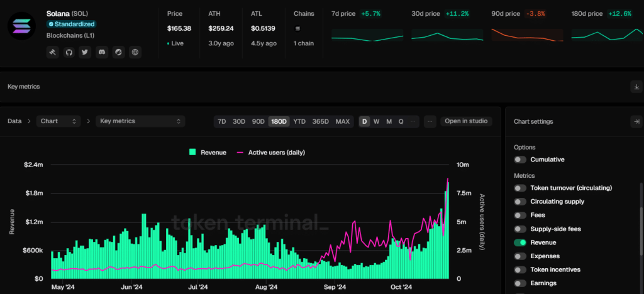
Task: Open the Discord server icon
Action: pos(102,53)
